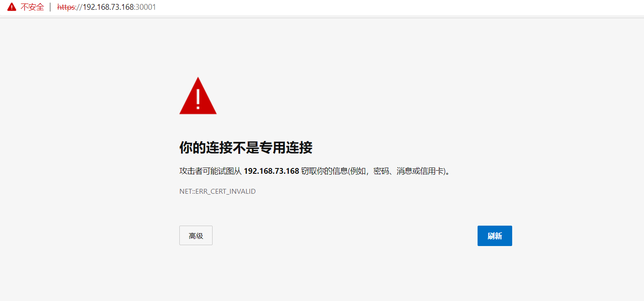Reload page with the blue 刷新 button
The width and height of the screenshot is (644, 301).
pos(495,236)
